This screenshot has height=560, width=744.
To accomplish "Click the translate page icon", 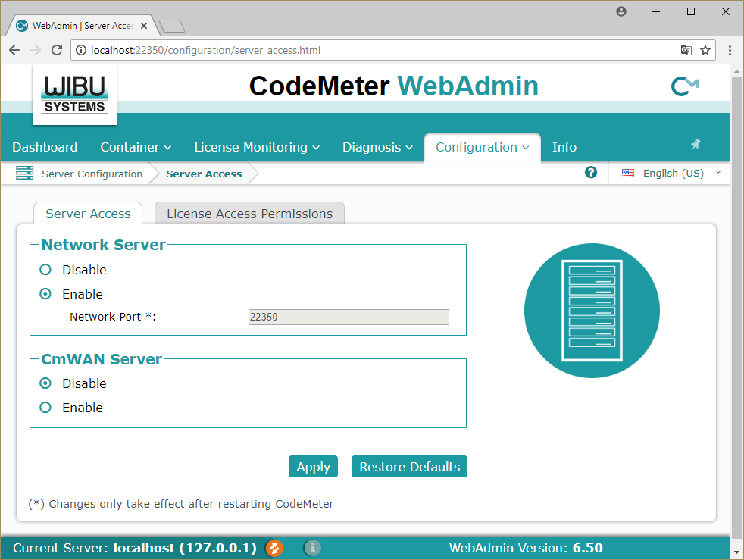I will pyautogui.click(x=686, y=50).
